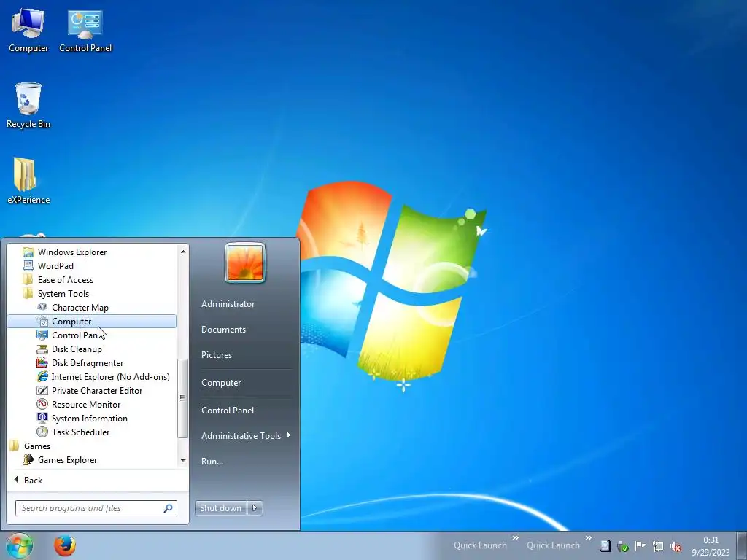747x560 pixels.
Task: Open shutdown options arrow menu
Action: pyautogui.click(x=255, y=508)
